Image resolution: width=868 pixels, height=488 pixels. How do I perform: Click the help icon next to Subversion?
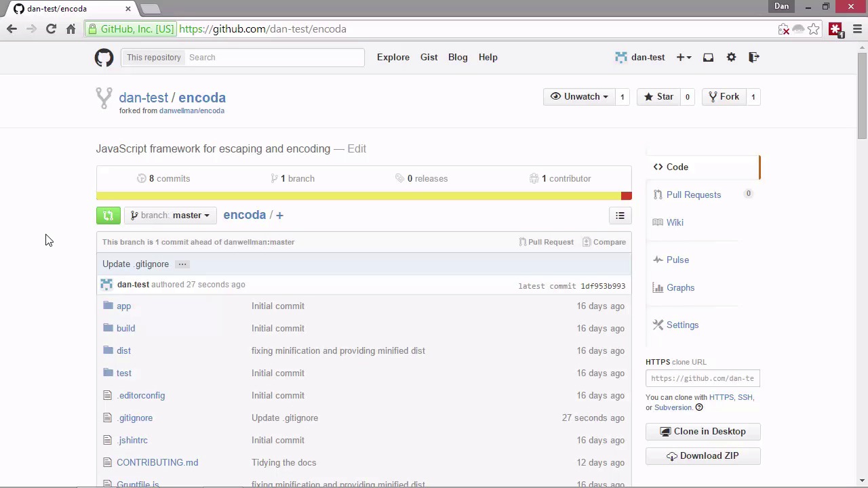point(699,407)
